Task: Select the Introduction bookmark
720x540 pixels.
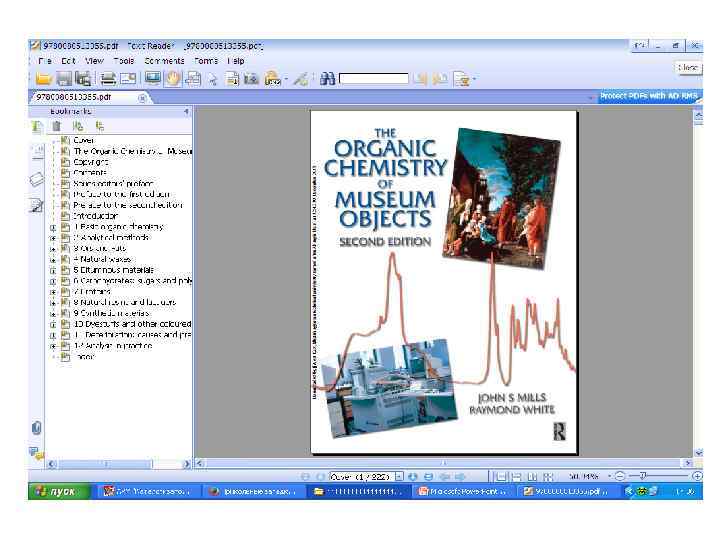Action: click(x=96, y=216)
